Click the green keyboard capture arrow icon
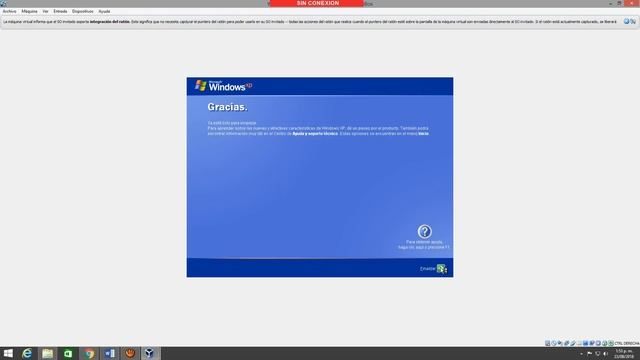640x360 pixels. point(611,343)
